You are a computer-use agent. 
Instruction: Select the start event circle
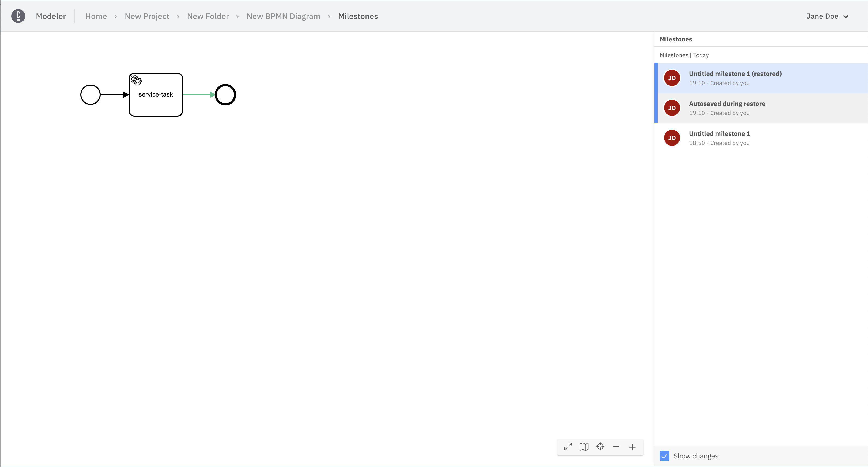[x=90, y=95]
